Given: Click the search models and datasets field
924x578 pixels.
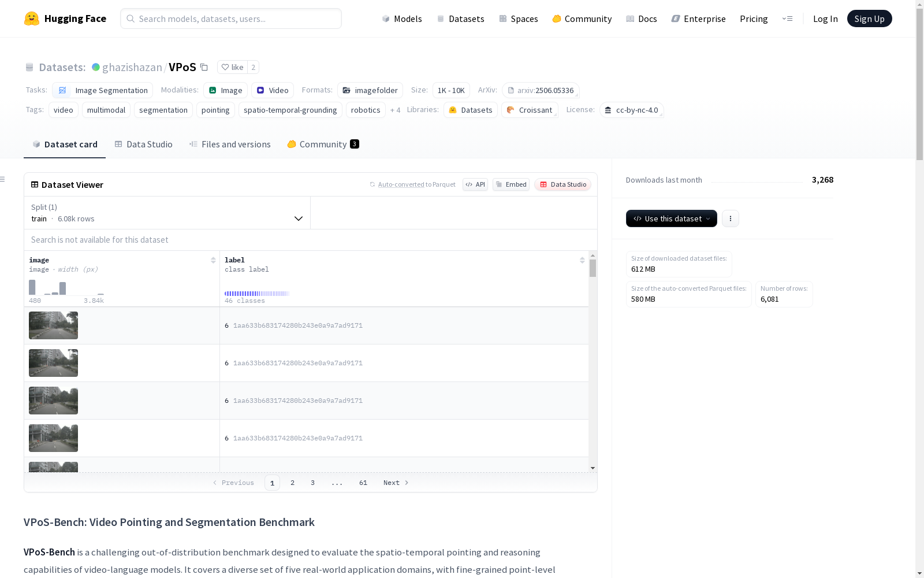Looking at the screenshot, I should coord(231,18).
